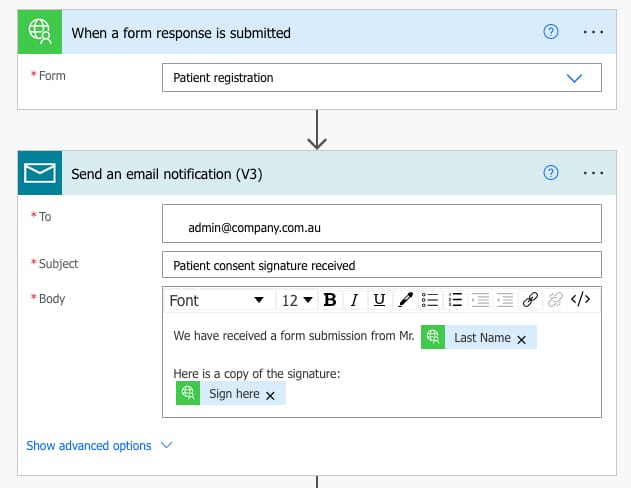Screen dimensions: 631x488
Task: Expand Show advanced options
Action: 99,445
